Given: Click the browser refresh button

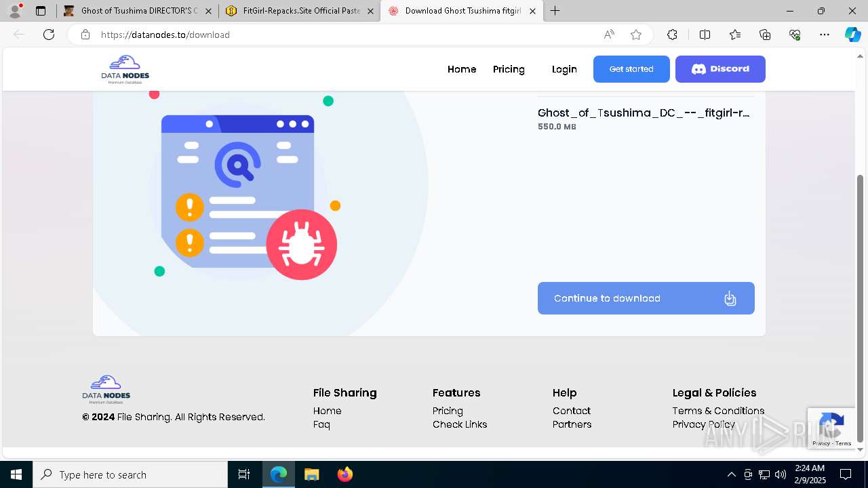Looking at the screenshot, I should tap(49, 35).
